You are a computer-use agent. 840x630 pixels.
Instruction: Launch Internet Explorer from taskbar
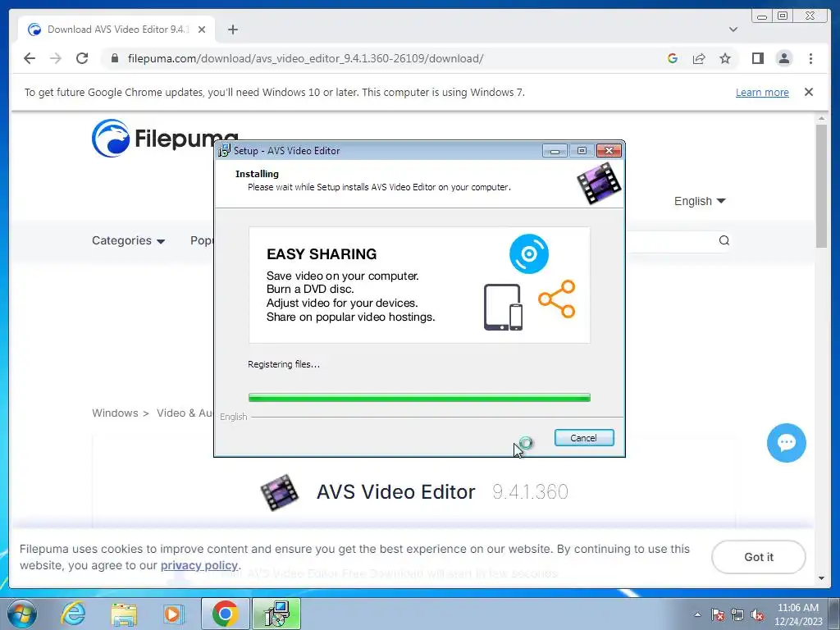click(72, 614)
